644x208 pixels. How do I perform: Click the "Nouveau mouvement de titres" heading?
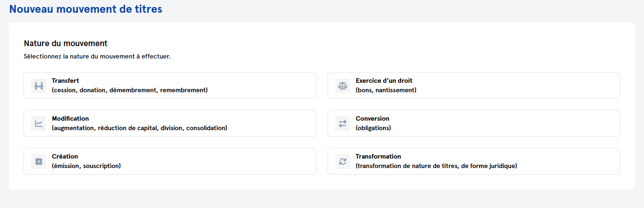(x=85, y=9)
